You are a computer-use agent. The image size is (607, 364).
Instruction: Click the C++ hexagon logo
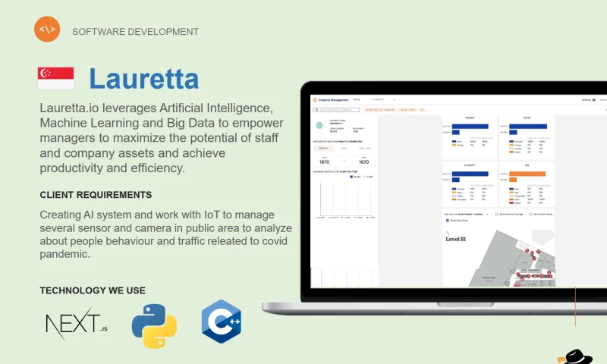click(222, 322)
